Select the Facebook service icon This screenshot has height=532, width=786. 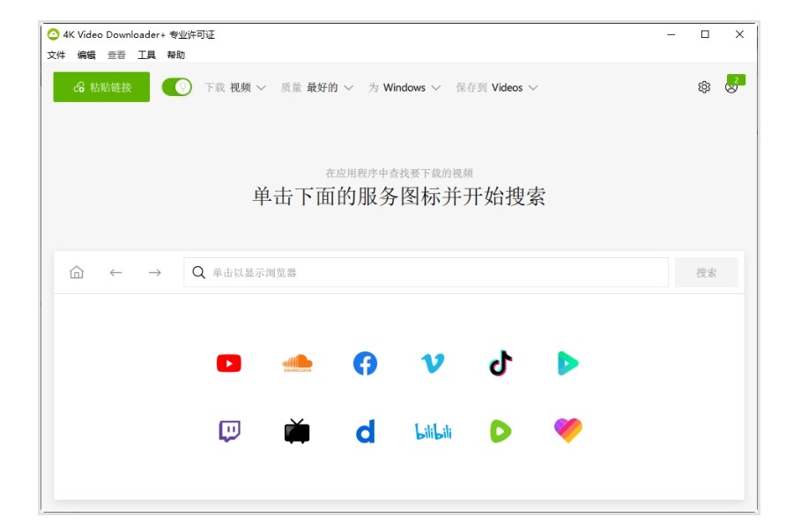click(x=365, y=363)
